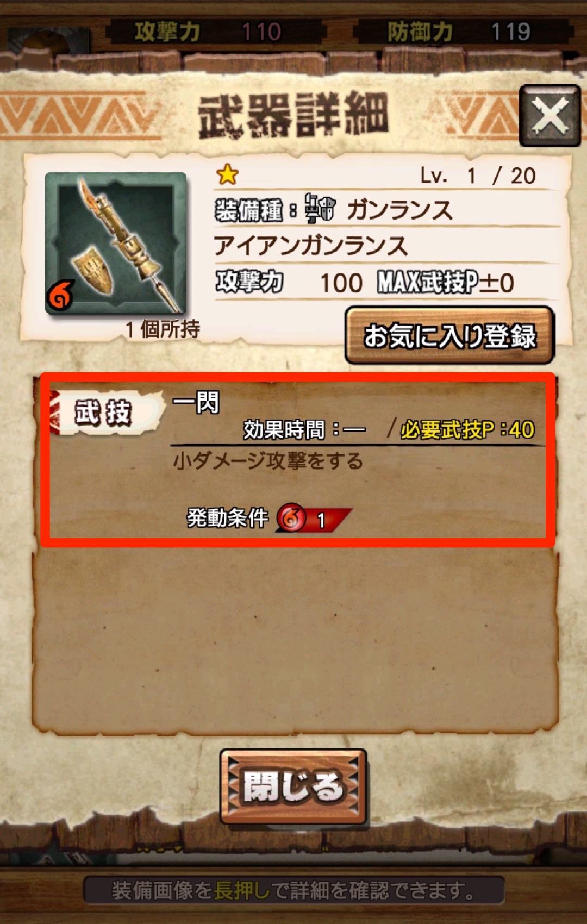587x924 pixels.
Task: Close the weapon details dialog with X
Action: (x=550, y=116)
